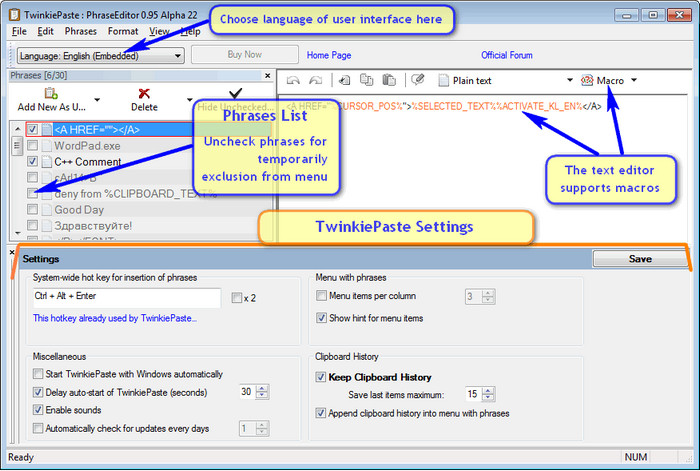The width and height of the screenshot is (700, 471).
Task: Enable Automatically check for updates checkbox
Action: [x=38, y=429]
